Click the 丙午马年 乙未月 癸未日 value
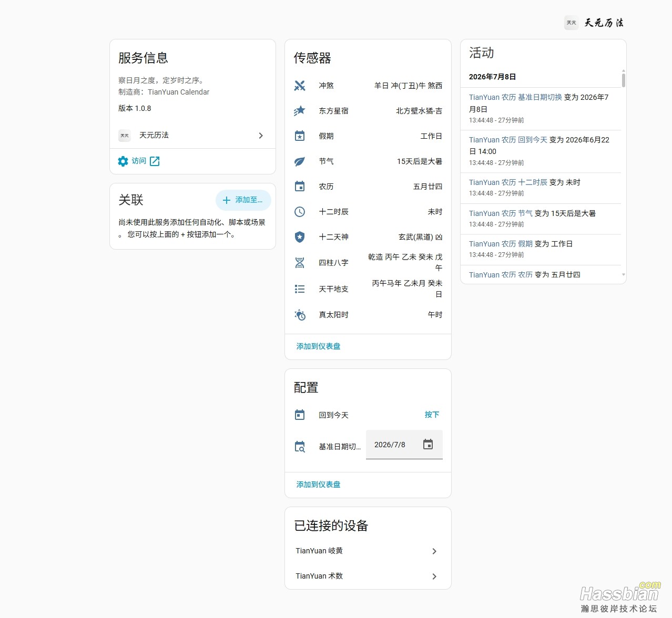Screen dimensions: 672x618 pos(407,289)
